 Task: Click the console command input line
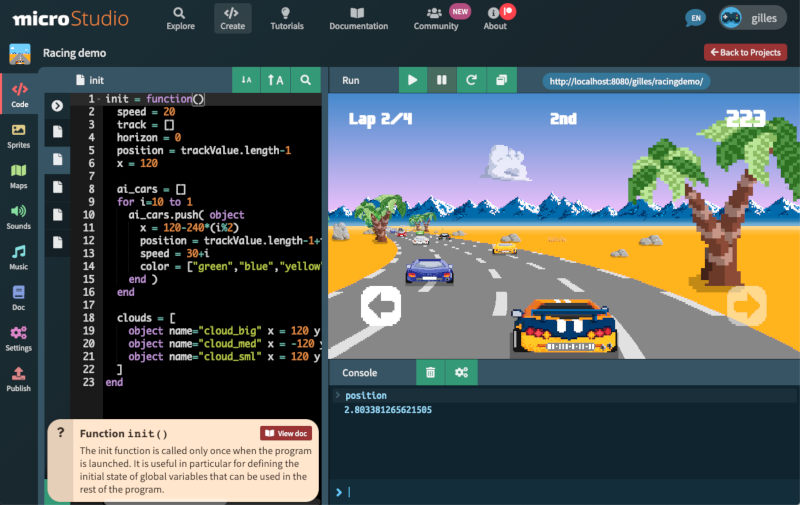(x=560, y=492)
